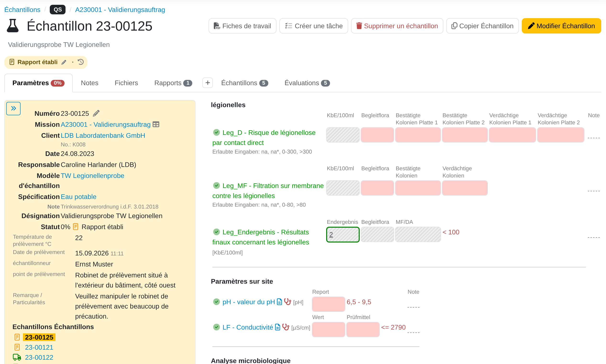Click LF Prüfmittel input field
The width and height of the screenshot is (606, 364).
point(363,329)
